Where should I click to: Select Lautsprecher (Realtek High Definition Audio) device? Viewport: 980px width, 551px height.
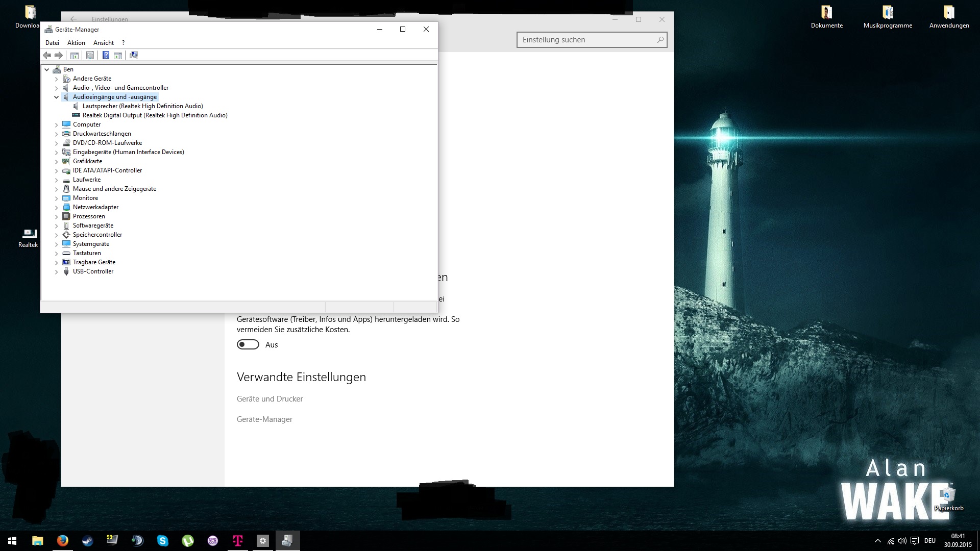coord(142,106)
